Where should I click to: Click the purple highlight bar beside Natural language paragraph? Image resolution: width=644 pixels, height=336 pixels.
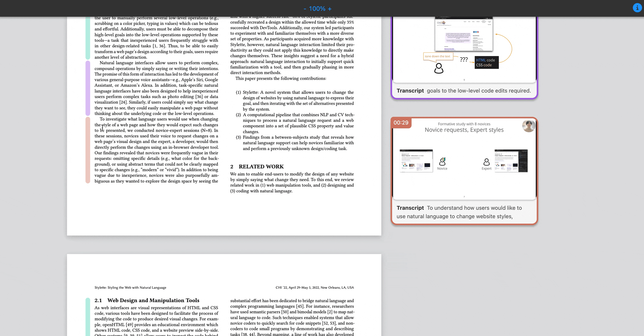coord(88,88)
